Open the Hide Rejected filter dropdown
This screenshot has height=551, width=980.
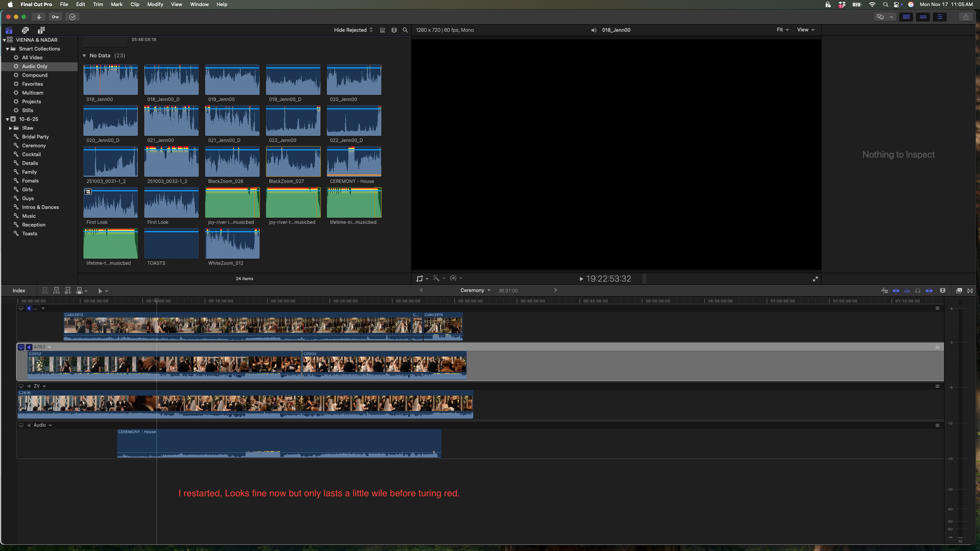(353, 30)
